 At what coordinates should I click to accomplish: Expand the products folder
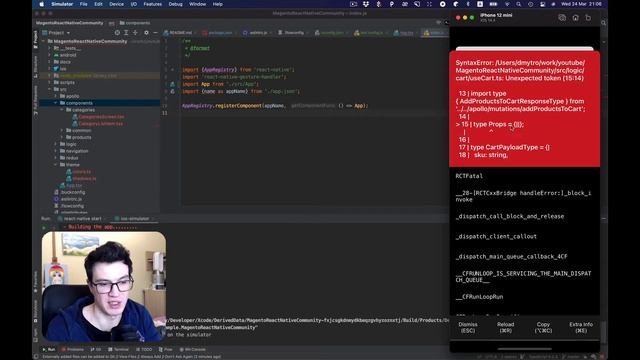point(62,137)
